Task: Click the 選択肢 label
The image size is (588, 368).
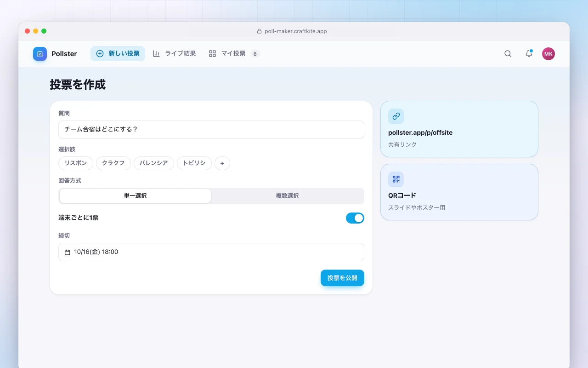Action: click(67, 149)
